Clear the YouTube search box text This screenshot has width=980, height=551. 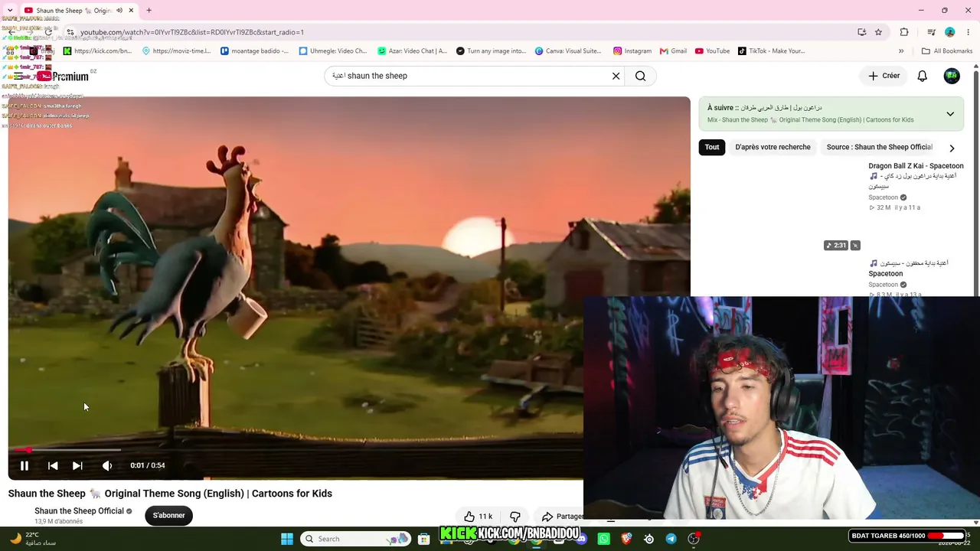click(616, 76)
